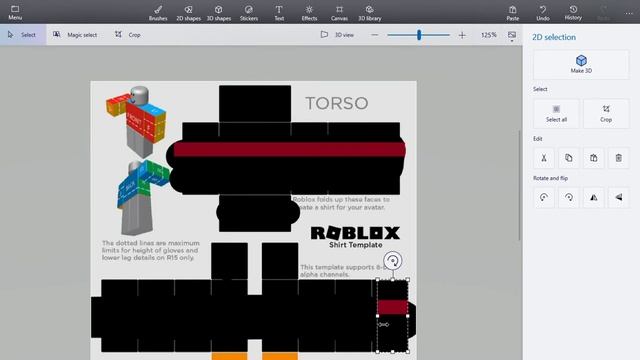Image resolution: width=640 pixels, height=360 pixels.
Task: Choose Crop in the top toolbar
Action: pyautogui.click(x=128, y=35)
